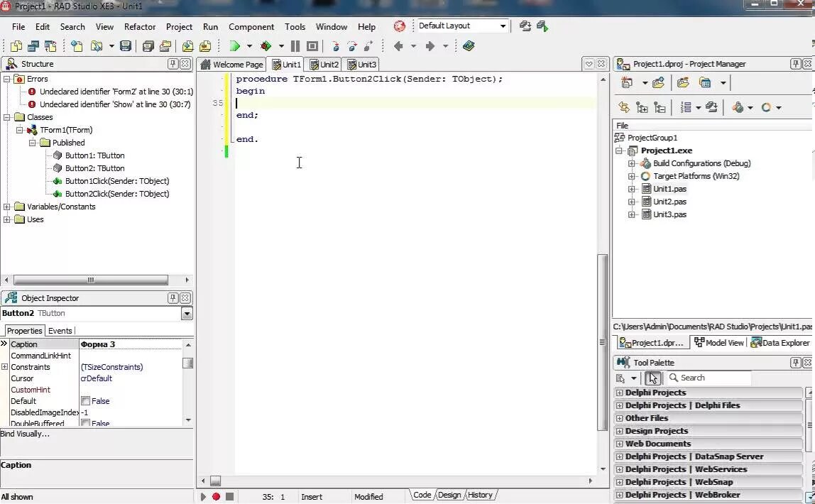Open the Default Layout combo box
815x504 pixels.
(x=462, y=26)
